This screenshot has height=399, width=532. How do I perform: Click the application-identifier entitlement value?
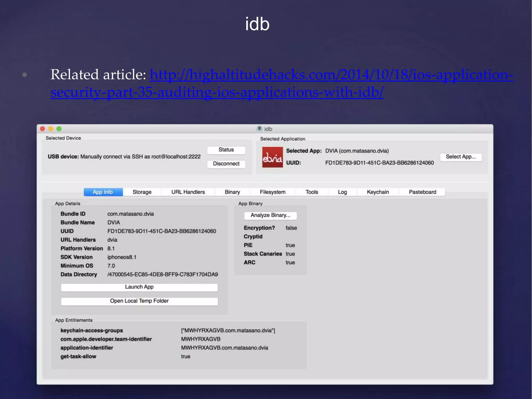click(225, 348)
